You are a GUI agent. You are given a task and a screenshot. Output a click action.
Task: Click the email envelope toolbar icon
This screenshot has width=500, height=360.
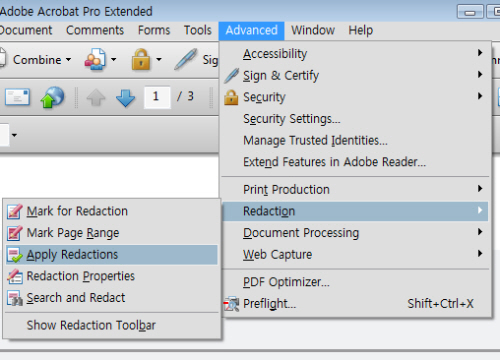(17, 97)
